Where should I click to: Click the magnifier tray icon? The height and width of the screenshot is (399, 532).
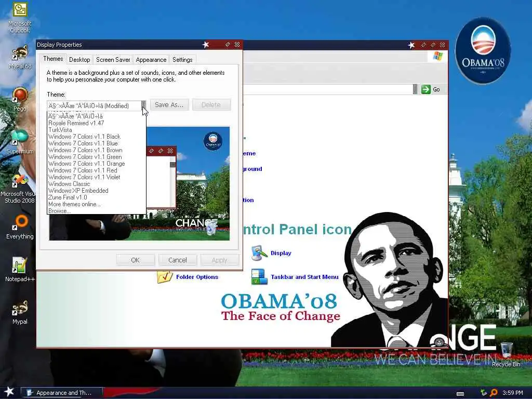[x=494, y=393]
